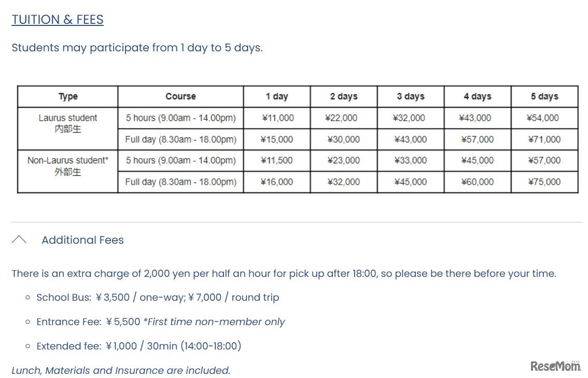
Task: Click the Entrance Fee bullet item
Action: 161,322
